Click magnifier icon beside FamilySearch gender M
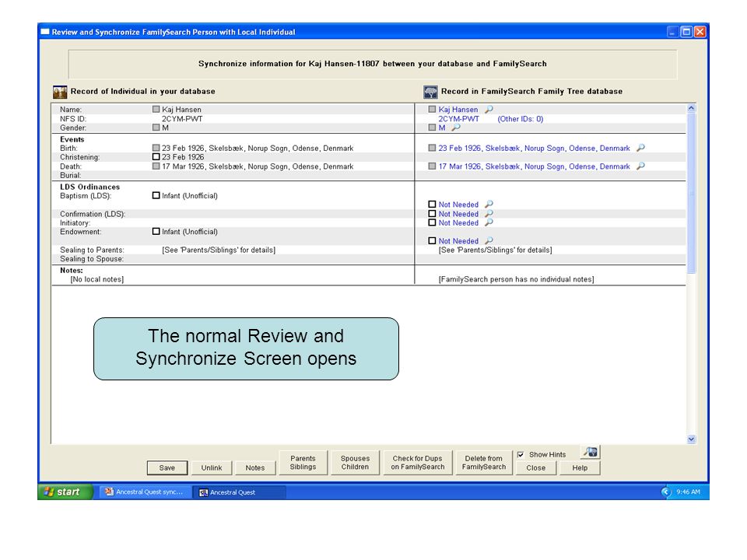This screenshot has width=747, height=560. tap(456, 128)
